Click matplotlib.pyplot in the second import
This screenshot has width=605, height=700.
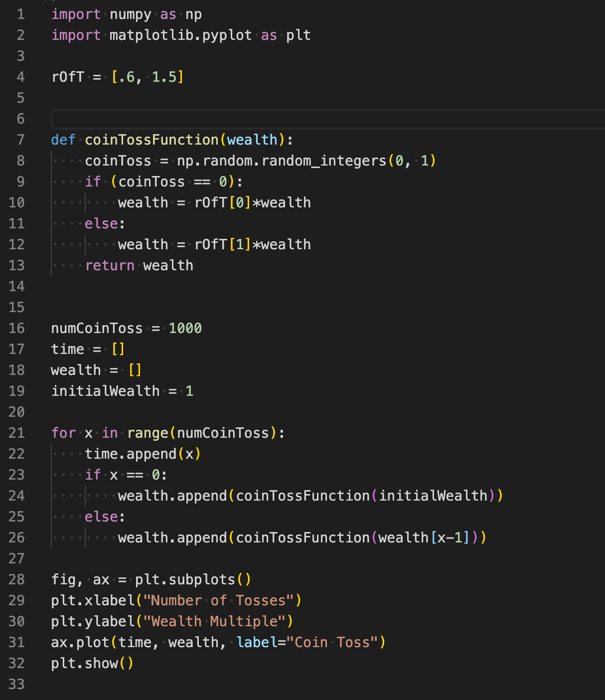tap(181, 35)
